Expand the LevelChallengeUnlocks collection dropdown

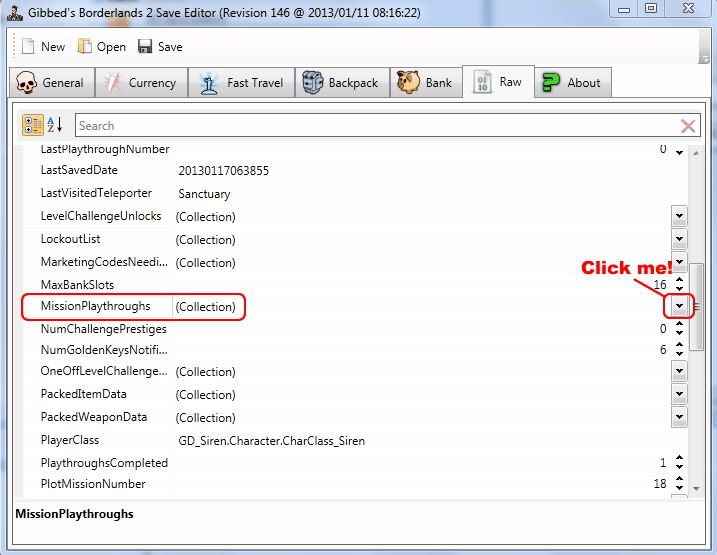pos(679,216)
